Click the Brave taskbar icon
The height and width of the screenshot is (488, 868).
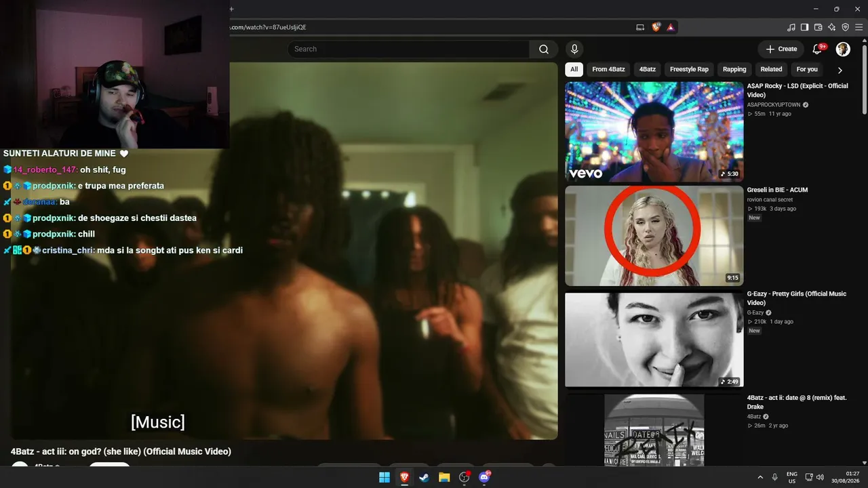tap(404, 477)
